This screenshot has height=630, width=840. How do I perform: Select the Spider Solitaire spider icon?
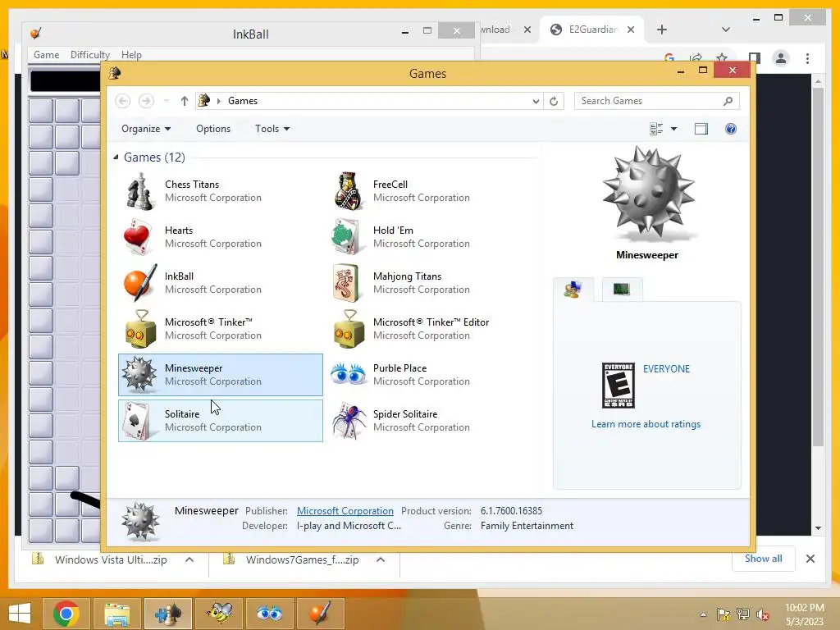pyautogui.click(x=349, y=421)
